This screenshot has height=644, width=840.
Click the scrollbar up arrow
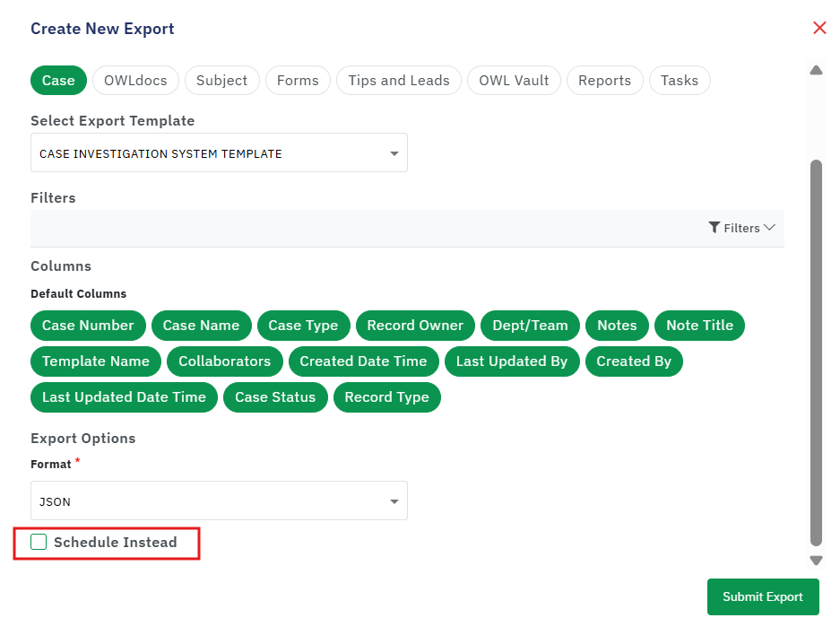(x=816, y=70)
